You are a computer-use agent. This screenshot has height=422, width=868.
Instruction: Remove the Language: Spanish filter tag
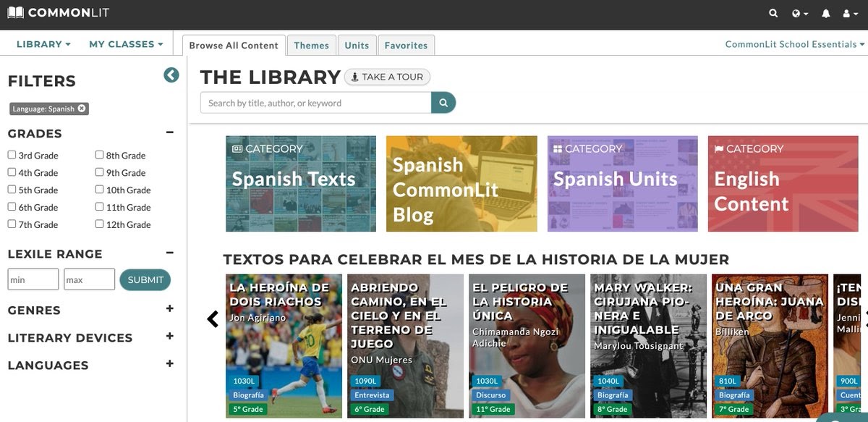point(82,109)
